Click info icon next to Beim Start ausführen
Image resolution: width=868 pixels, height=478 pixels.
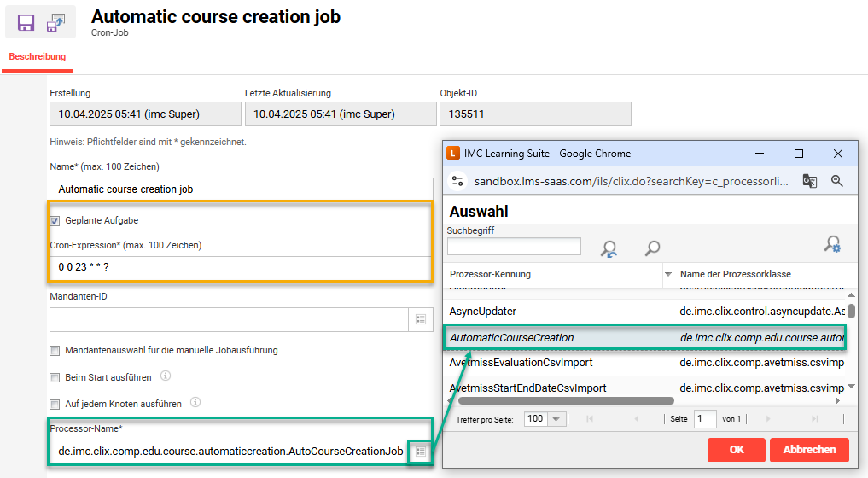(x=166, y=376)
